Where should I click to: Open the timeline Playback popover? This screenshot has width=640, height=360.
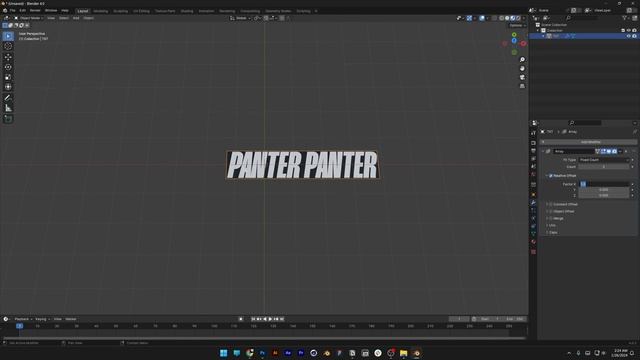point(23,319)
